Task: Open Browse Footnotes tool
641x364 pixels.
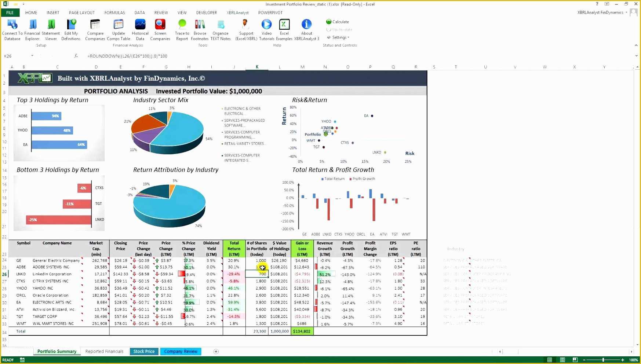Action: [200, 30]
